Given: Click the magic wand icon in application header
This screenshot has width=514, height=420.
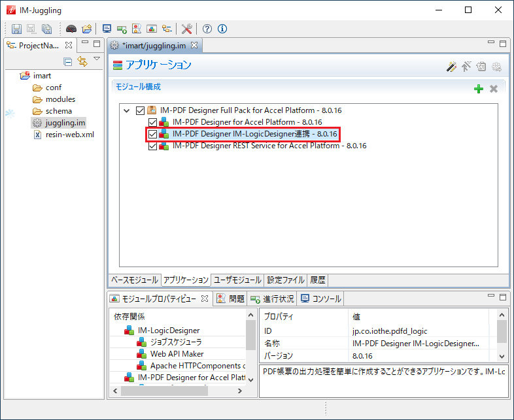Looking at the screenshot, I should coord(451,67).
